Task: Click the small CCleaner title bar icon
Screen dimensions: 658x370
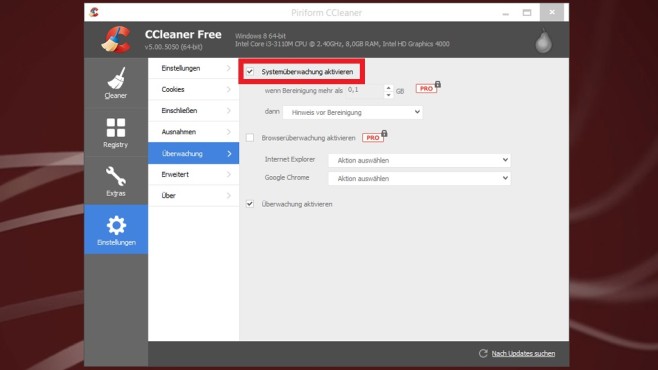Action: pyautogui.click(x=94, y=12)
